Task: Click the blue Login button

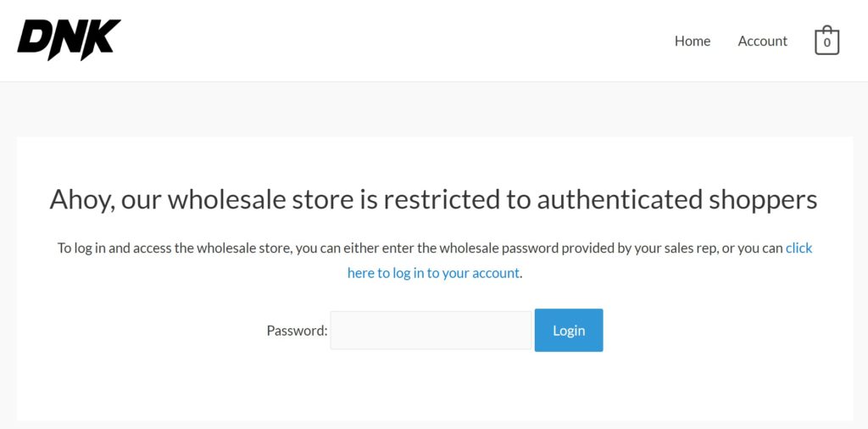Action: coord(569,330)
